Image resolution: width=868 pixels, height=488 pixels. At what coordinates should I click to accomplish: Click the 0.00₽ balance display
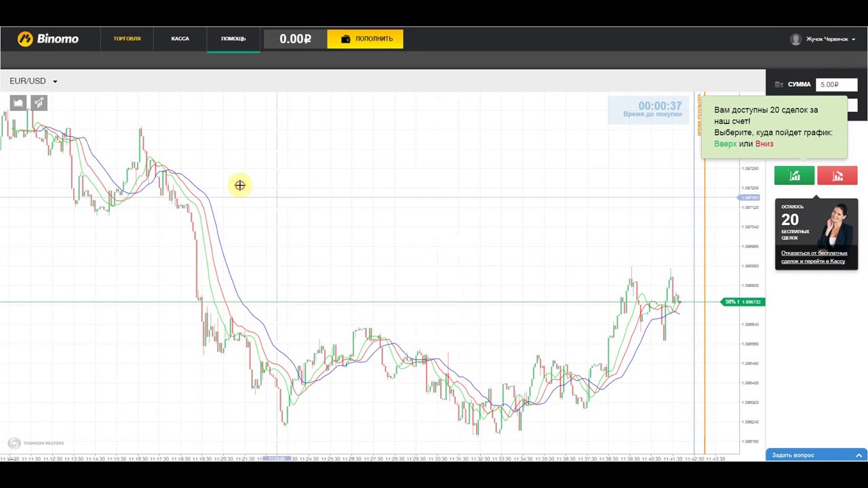coord(295,39)
